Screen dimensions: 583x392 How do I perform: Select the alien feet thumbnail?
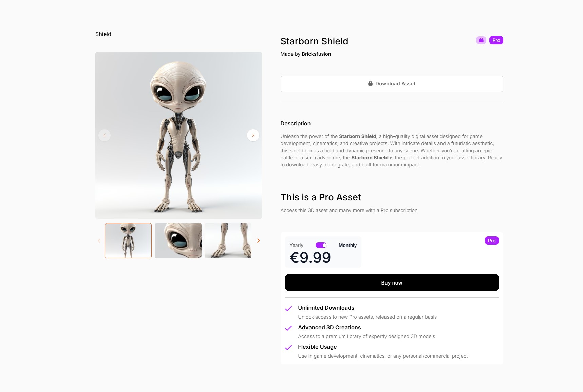[228, 241]
